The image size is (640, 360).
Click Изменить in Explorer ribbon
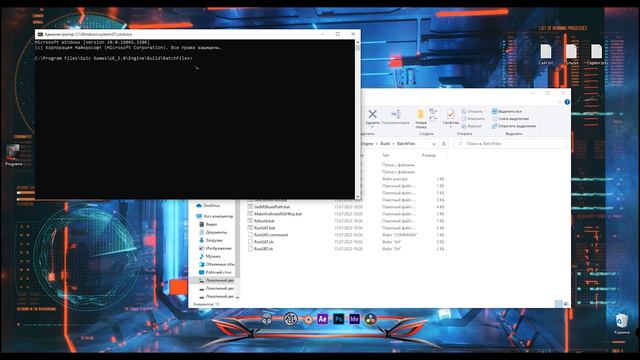473,119
